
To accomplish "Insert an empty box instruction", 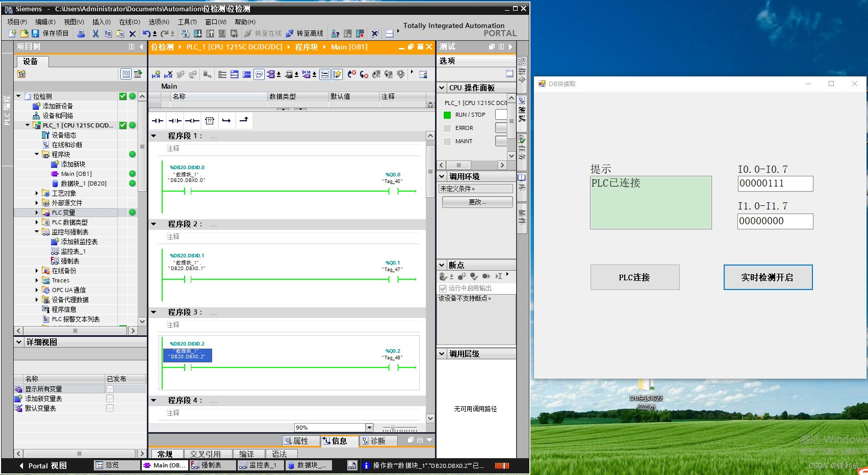I will [x=210, y=121].
